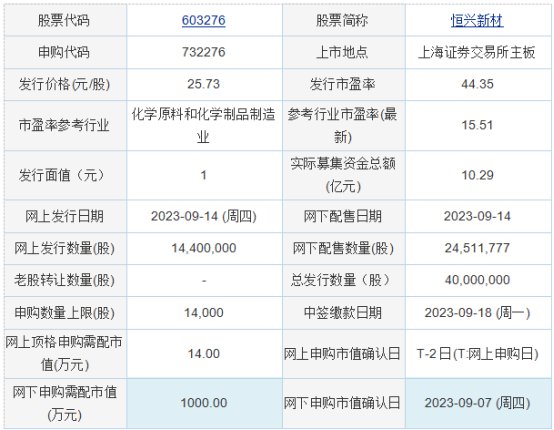This screenshot has width=554, height=430.
Task: Click the 网上发行数量(股) label
Action: (64, 248)
